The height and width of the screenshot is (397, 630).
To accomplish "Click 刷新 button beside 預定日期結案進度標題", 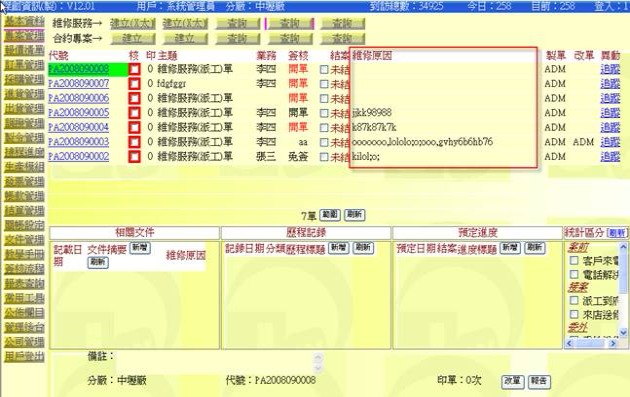I will 535,248.
